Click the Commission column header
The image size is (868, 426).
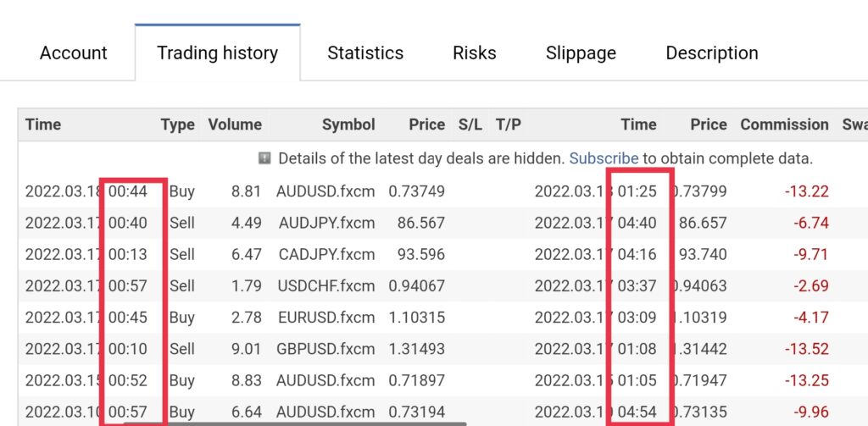click(x=784, y=124)
